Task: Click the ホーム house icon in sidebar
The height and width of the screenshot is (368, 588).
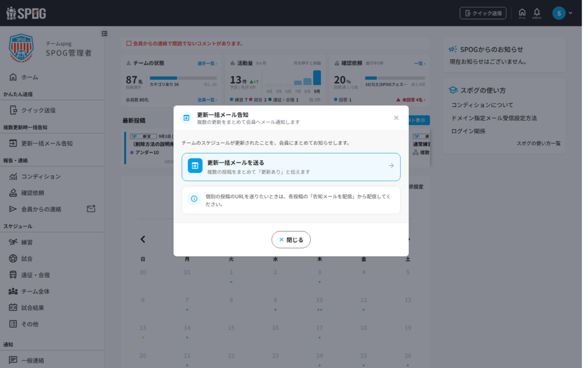Action: point(13,77)
